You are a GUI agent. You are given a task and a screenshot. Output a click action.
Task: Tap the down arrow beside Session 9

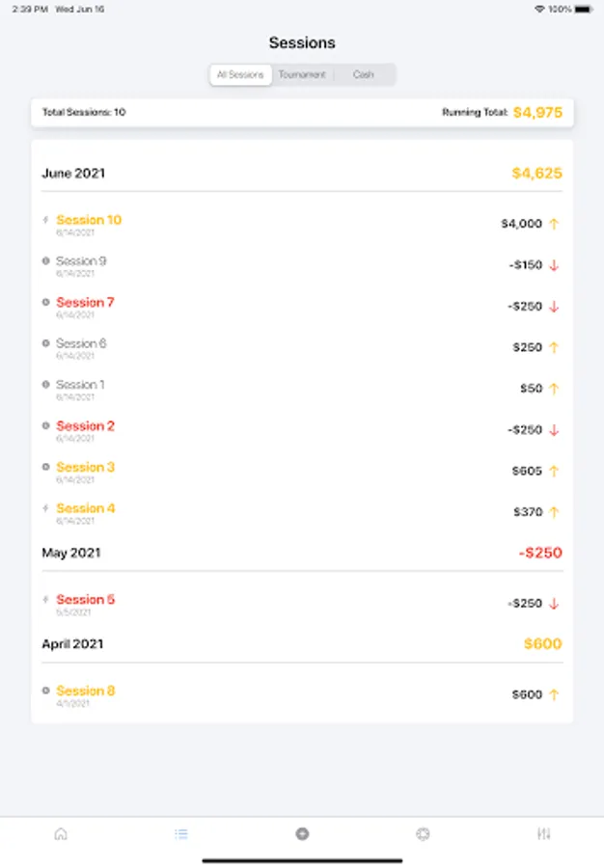(x=554, y=265)
